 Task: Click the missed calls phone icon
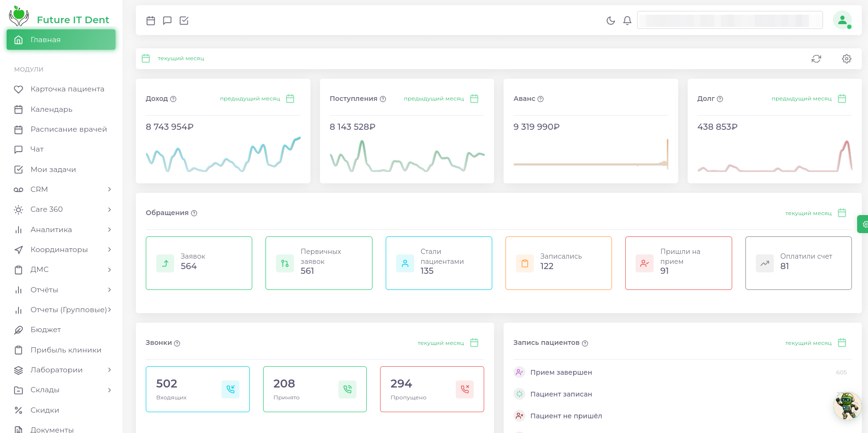[x=465, y=389]
